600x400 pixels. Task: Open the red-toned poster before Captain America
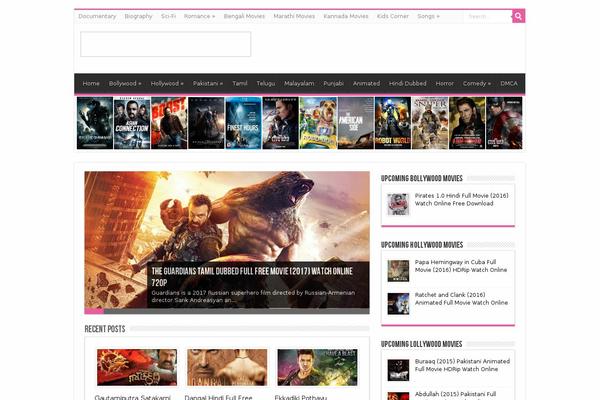[x=467, y=123]
